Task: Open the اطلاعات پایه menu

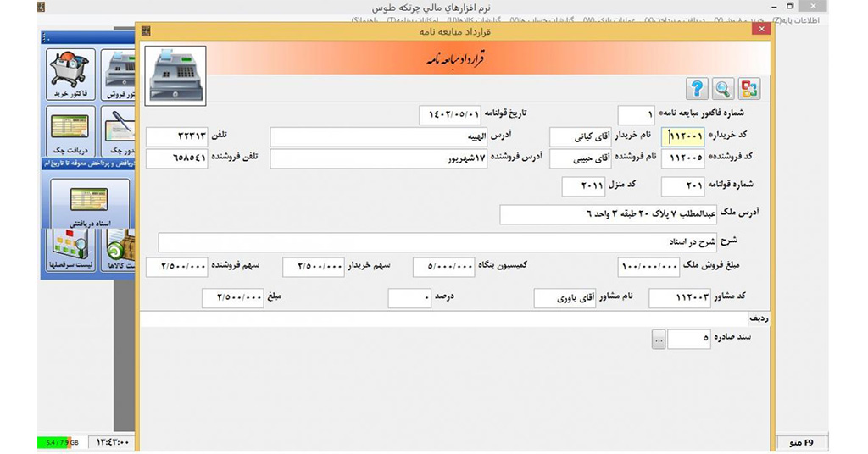Action: 795,20
